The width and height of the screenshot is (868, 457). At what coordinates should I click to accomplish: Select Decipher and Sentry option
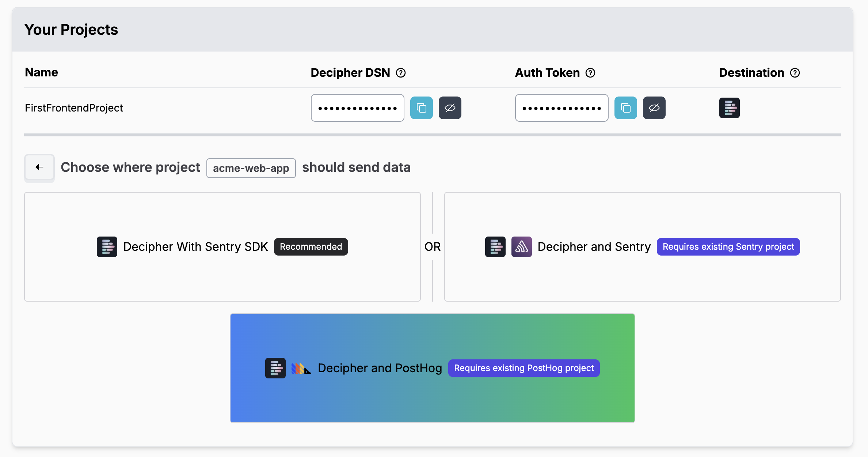click(x=642, y=247)
